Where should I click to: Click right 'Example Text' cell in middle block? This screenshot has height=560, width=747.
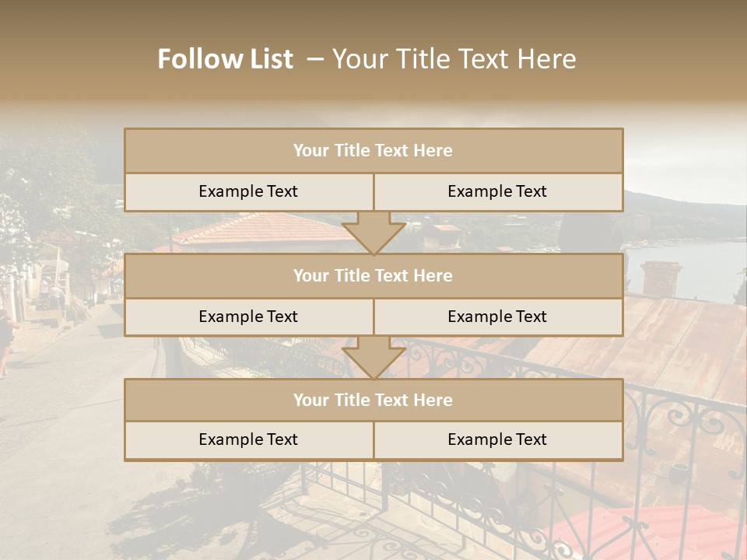click(497, 317)
